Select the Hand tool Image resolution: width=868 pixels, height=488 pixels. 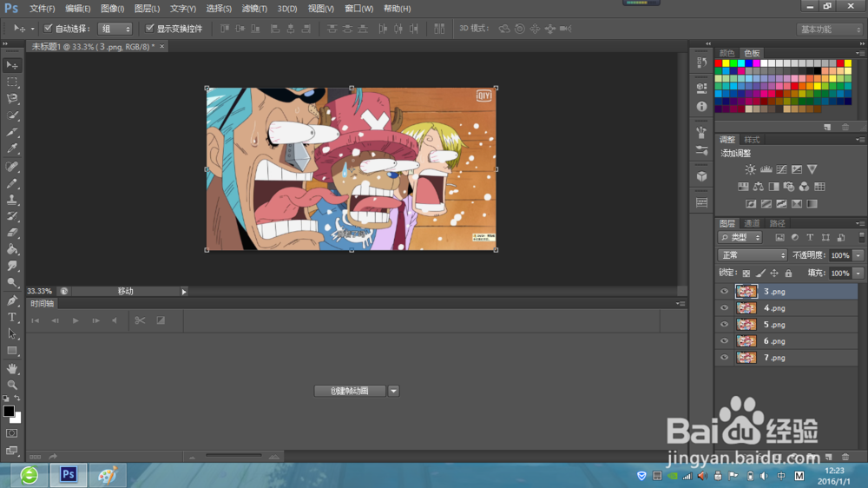tap(12, 369)
